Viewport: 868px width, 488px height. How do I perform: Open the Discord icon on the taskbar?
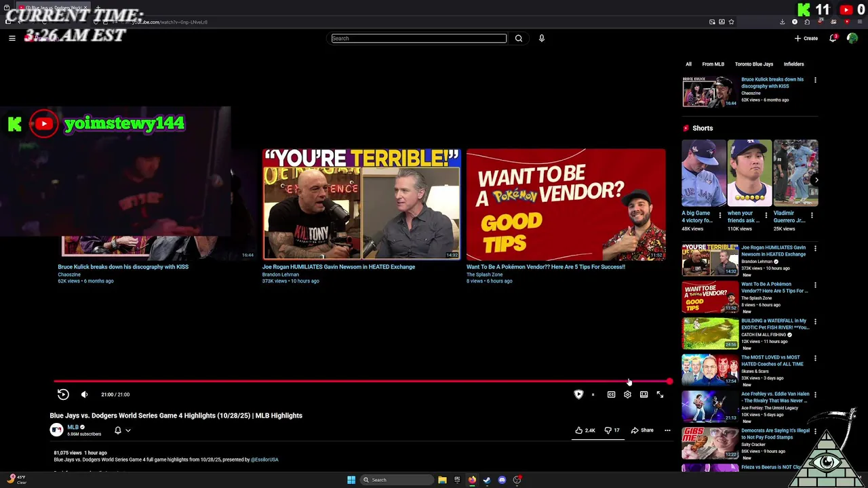coord(502,480)
